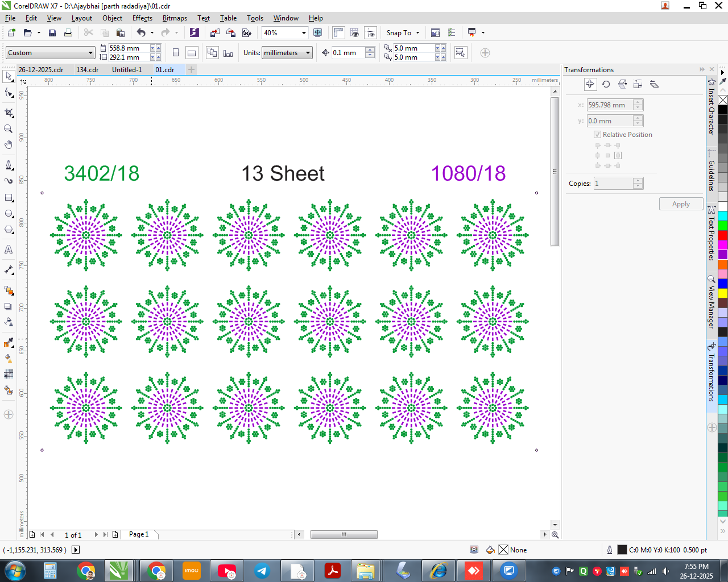The image size is (728, 582).
Task: Increase Copies value with up stepper
Action: tap(638, 181)
